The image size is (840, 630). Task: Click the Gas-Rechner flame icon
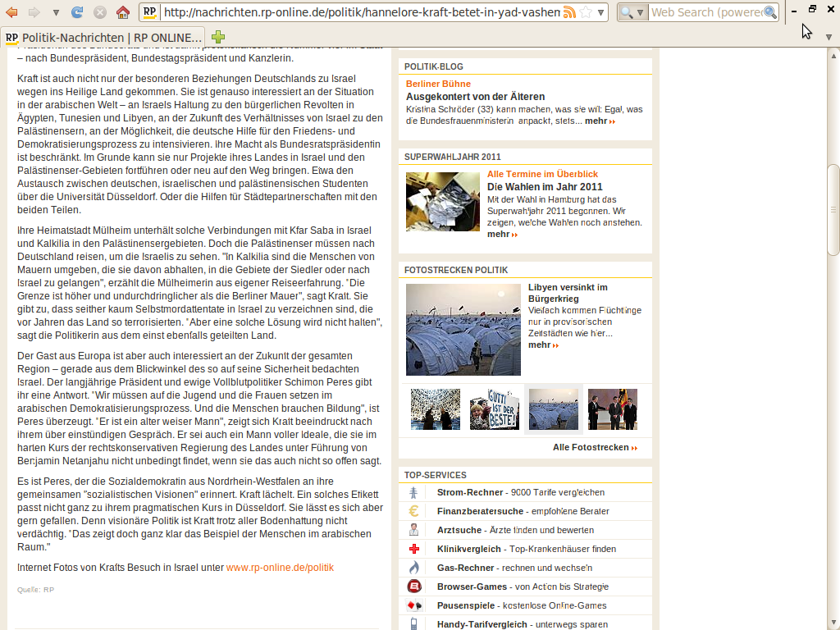[x=413, y=568]
